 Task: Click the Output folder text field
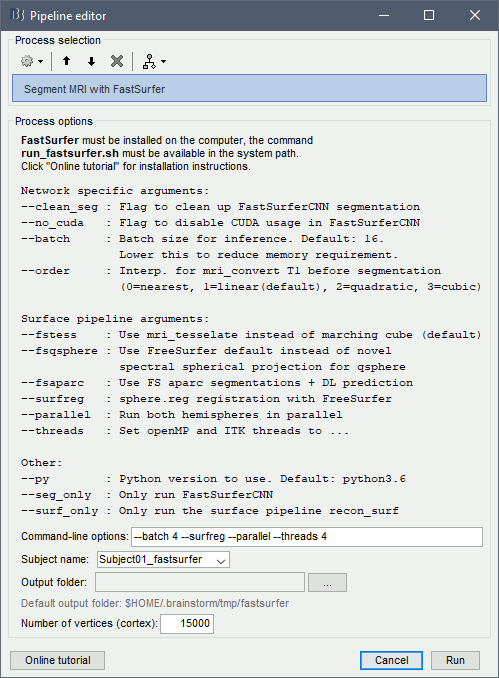pos(200,582)
